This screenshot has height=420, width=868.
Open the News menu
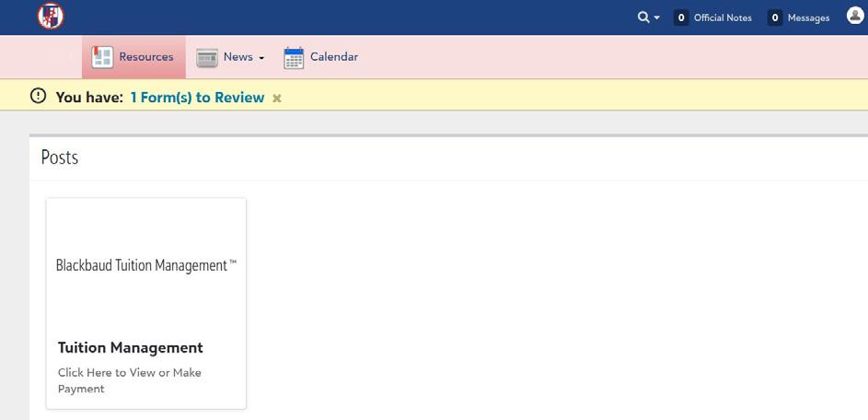pyautogui.click(x=238, y=56)
